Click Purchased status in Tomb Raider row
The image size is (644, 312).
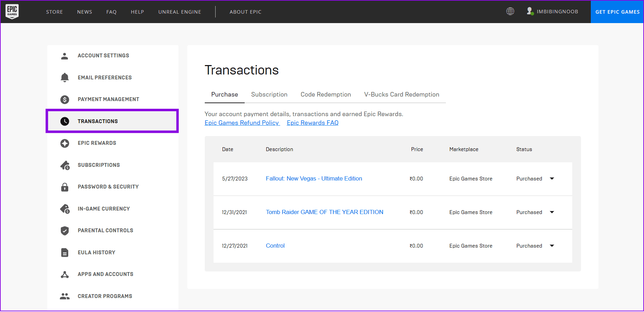point(529,212)
